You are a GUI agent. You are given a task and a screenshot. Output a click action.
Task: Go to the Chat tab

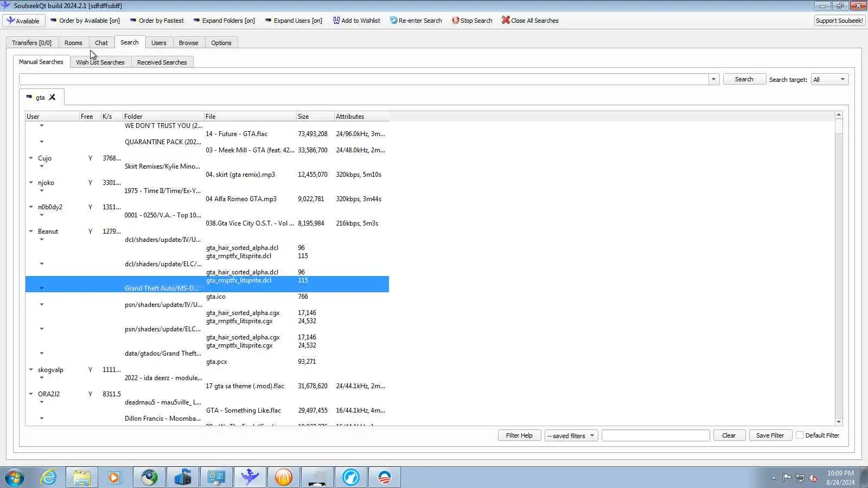point(101,43)
